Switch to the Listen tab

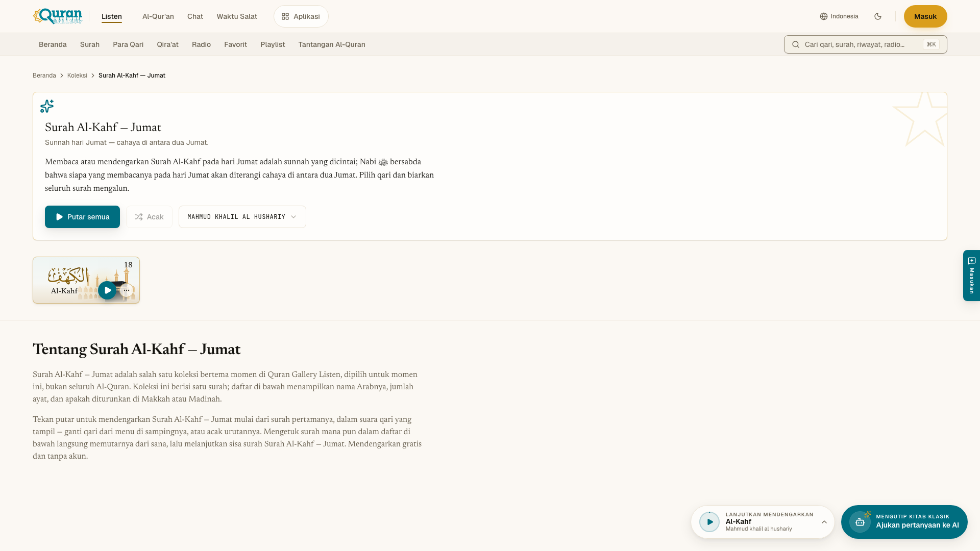(x=111, y=16)
